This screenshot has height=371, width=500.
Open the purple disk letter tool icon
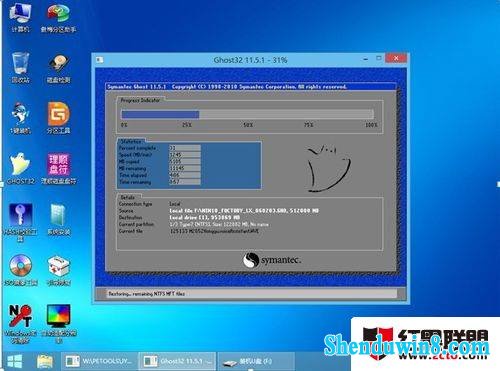(59, 169)
